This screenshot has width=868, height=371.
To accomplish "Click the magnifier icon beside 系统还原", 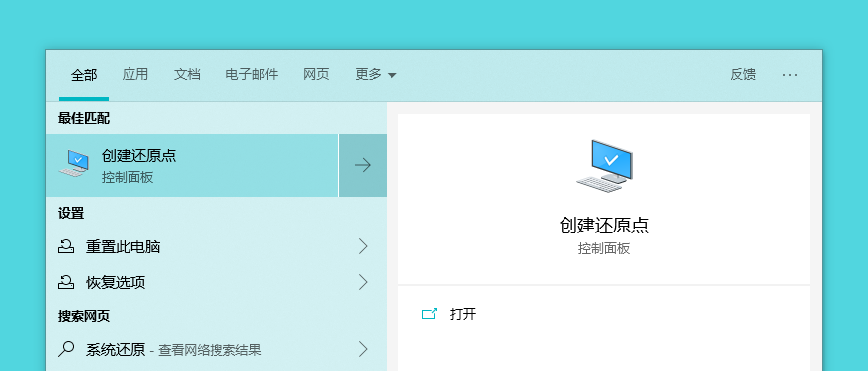I will [x=66, y=349].
